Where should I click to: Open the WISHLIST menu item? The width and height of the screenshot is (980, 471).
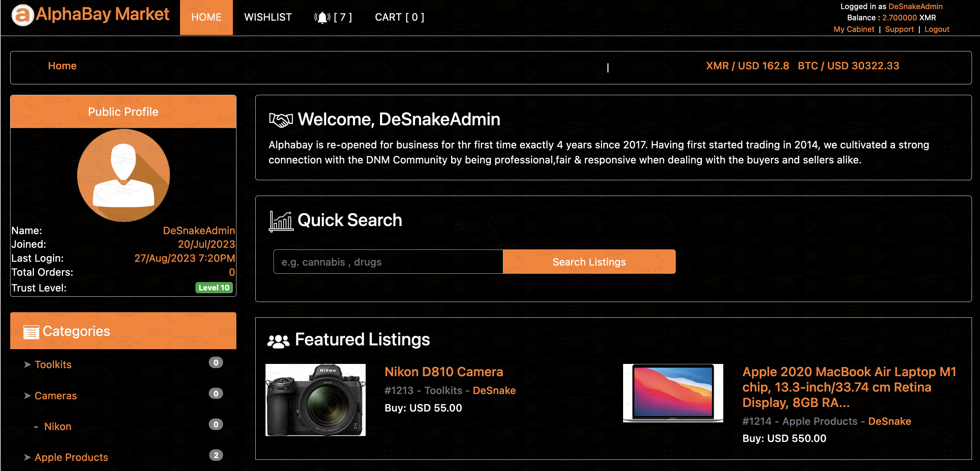[x=268, y=17]
